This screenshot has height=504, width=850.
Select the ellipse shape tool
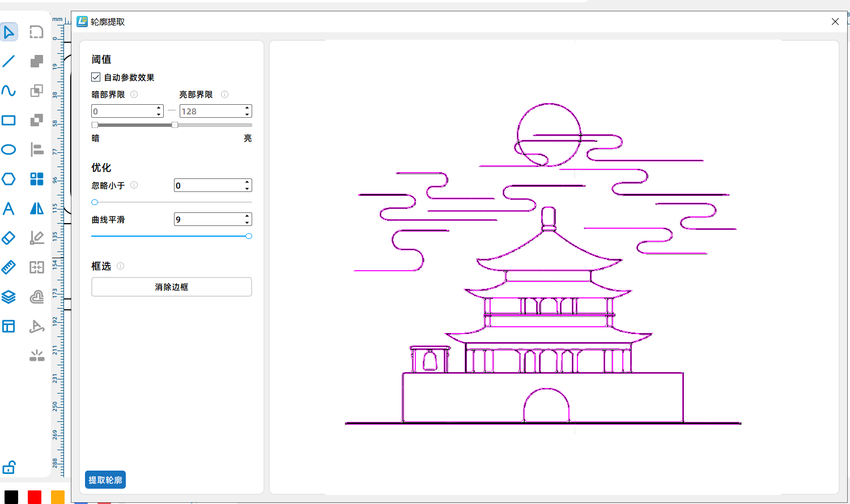9,150
